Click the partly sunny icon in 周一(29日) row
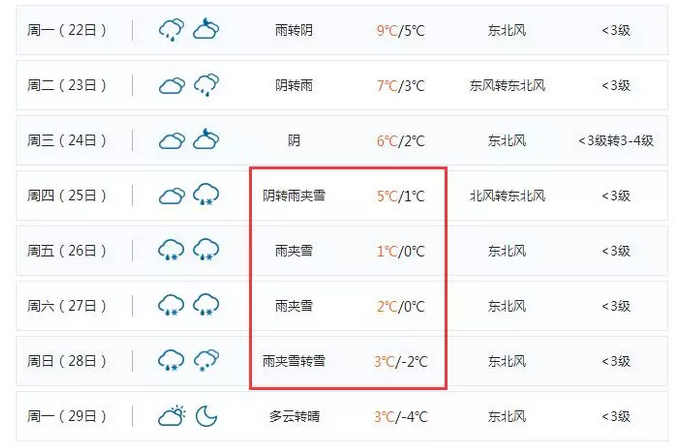Viewport: 674px width, 448px height. (x=171, y=415)
